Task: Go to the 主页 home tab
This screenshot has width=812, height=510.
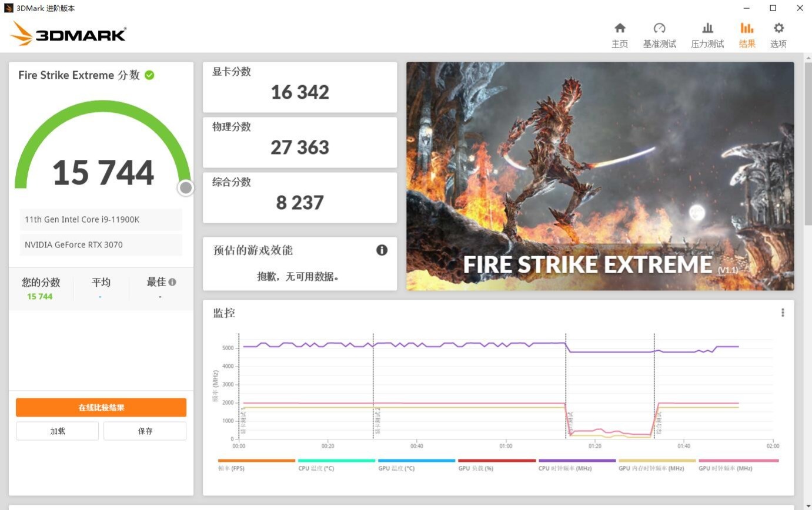Action: point(620,33)
